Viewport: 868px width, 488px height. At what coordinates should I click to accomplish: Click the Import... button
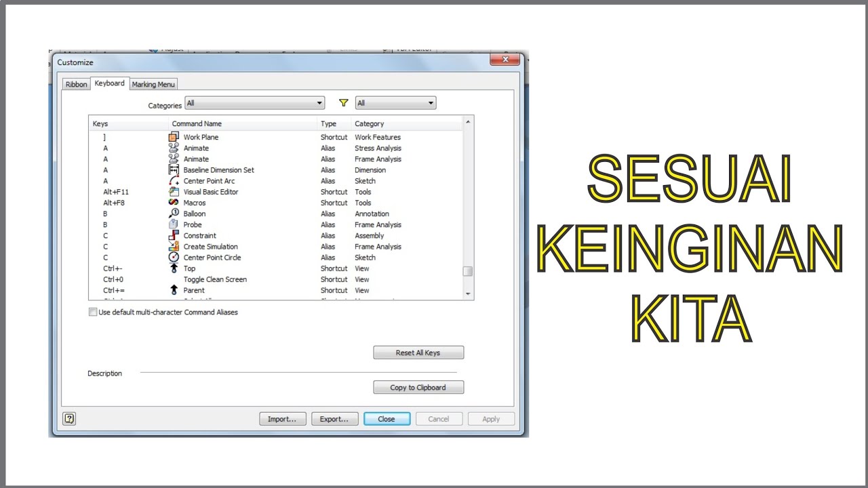point(282,419)
